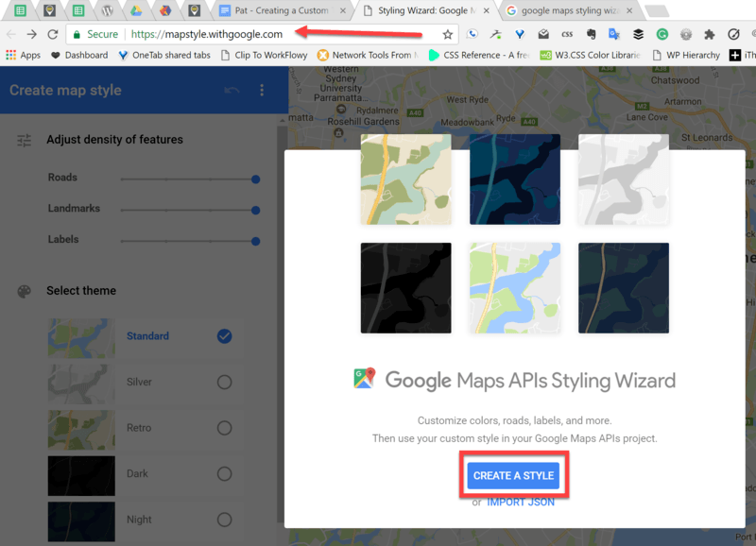The width and height of the screenshot is (756, 546).
Task: Open the three-dot menu in map style header
Action: (262, 90)
